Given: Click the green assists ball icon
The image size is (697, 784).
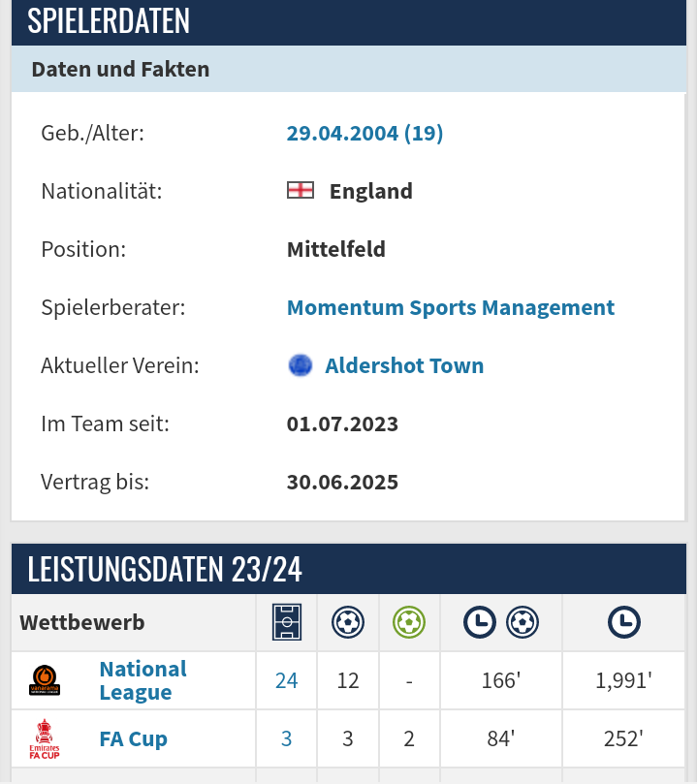Looking at the screenshot, I should click(x=409, y=622).
